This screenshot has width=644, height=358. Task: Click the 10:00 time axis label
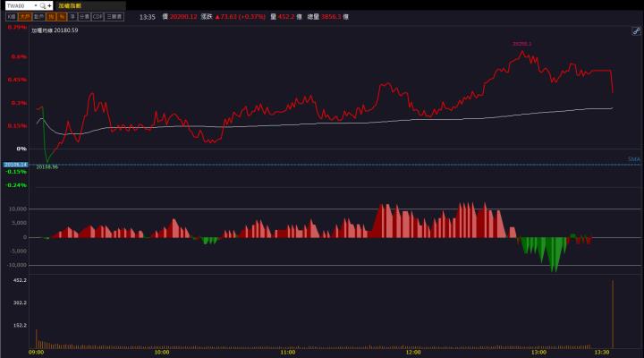[x=161, y=353]
